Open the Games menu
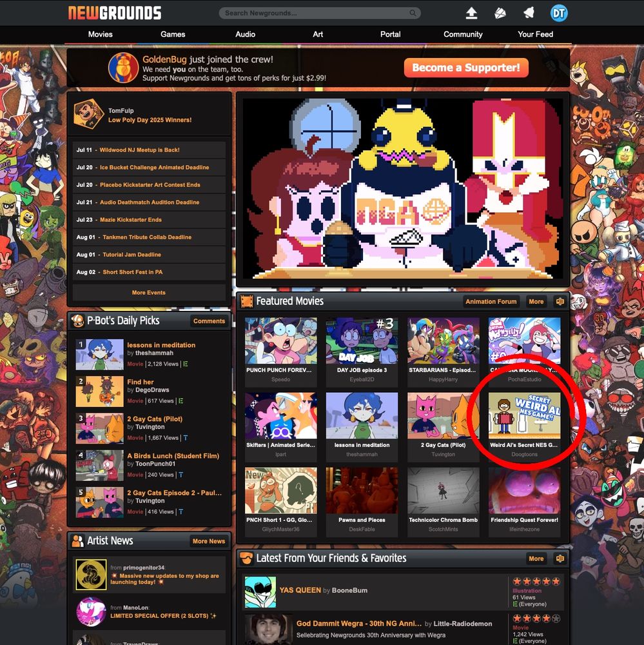The image size is (644, 645). point(173,35)
